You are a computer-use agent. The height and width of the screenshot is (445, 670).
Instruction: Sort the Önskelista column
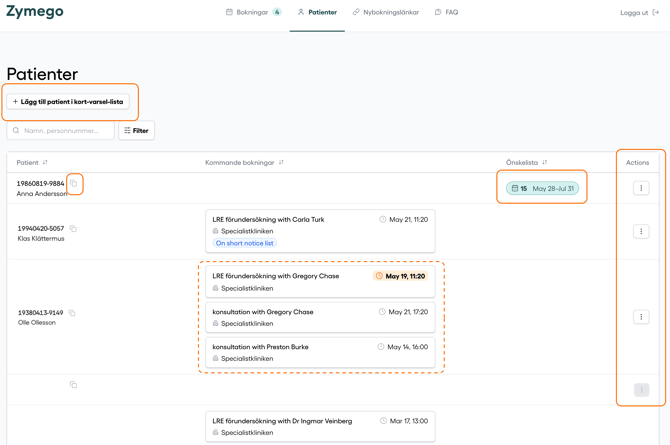(545, 162)
